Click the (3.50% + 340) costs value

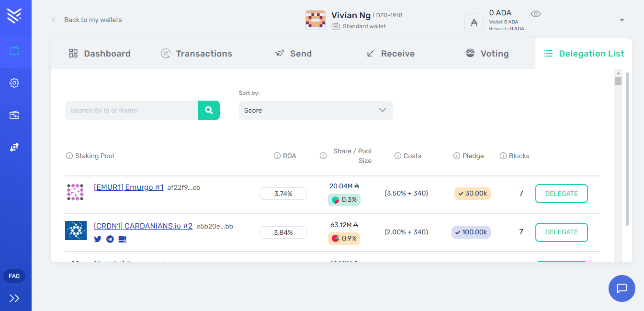[x=406, y=194]
